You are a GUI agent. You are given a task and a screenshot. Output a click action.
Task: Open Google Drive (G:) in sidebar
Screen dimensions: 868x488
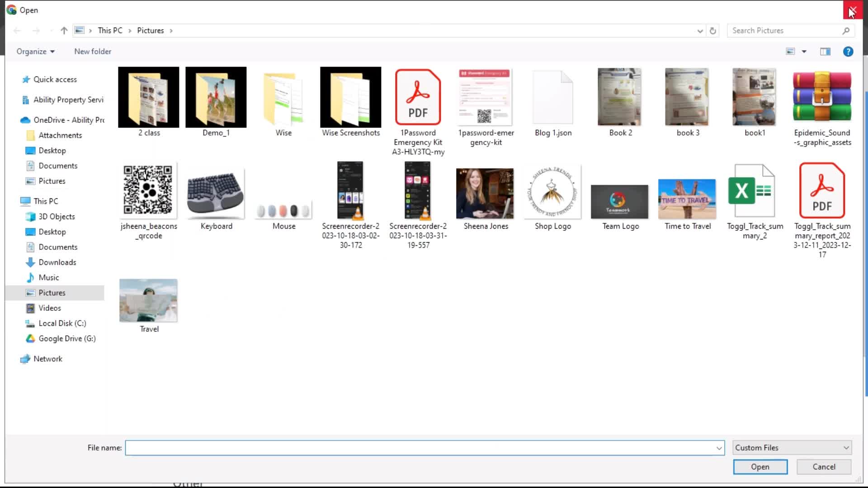(x=67, y=339)
